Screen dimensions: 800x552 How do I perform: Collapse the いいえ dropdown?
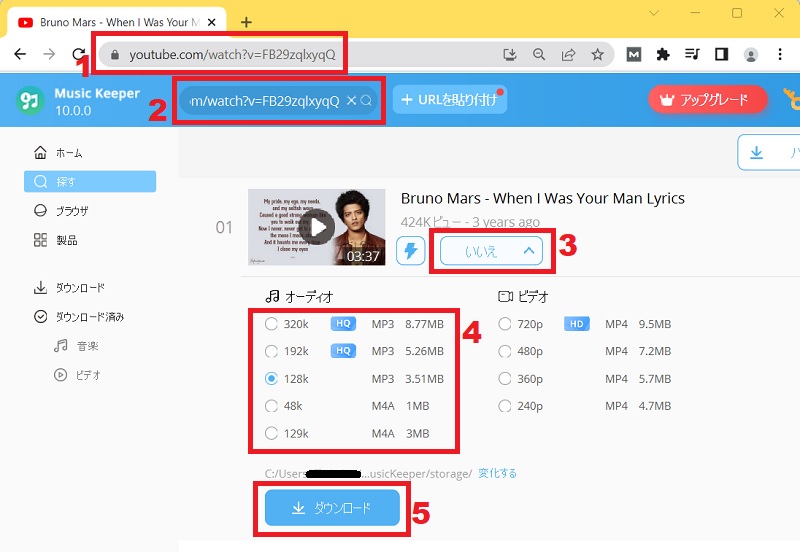click(x=491, y=251)
